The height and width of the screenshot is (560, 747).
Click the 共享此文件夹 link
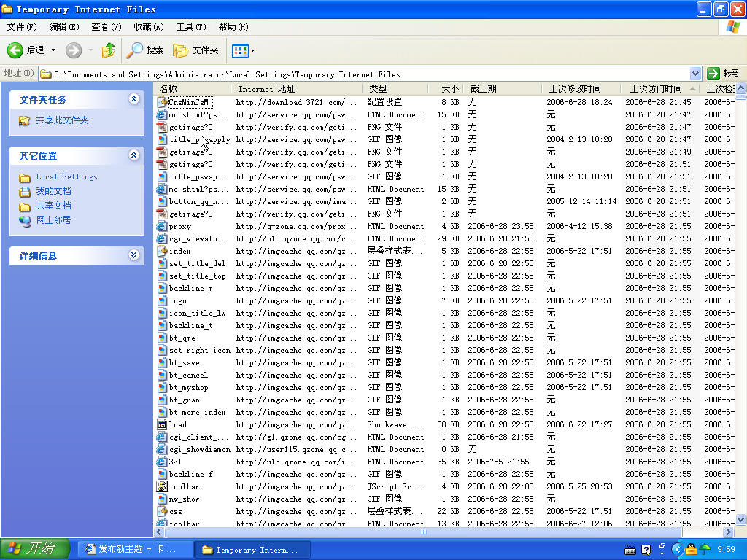(63, 120)
